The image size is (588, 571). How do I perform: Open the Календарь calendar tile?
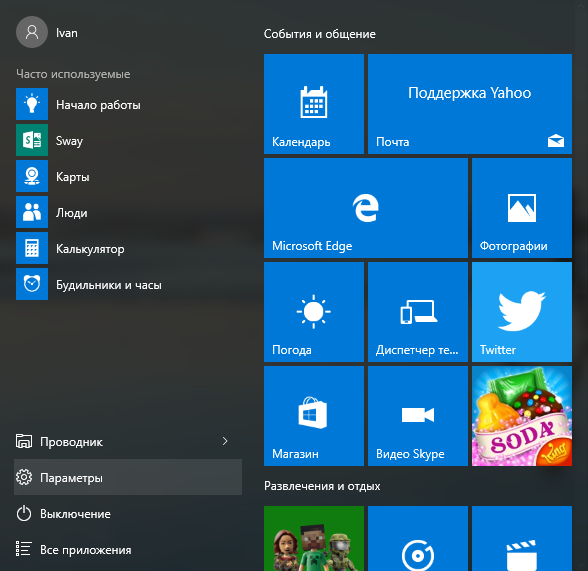click(314, 104)
